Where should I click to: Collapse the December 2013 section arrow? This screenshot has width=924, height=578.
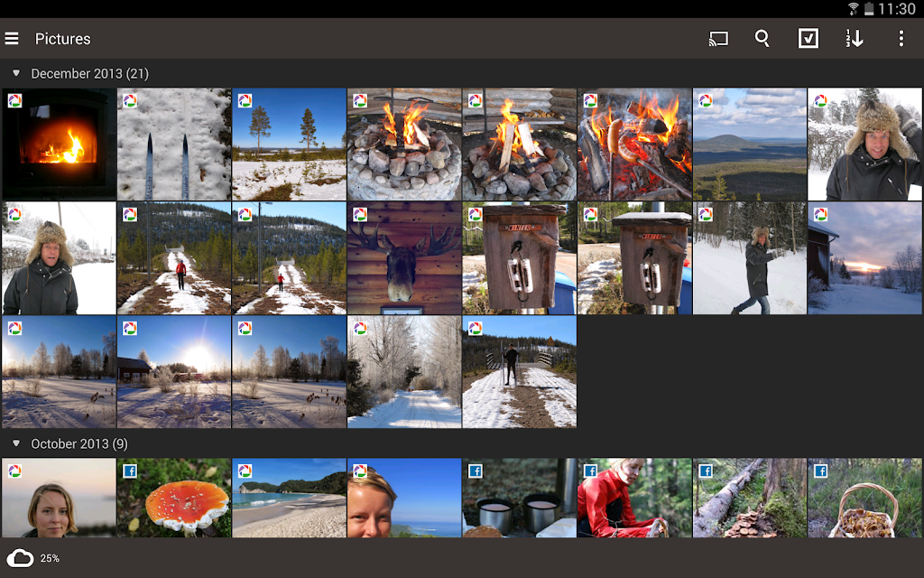[16, 73]
